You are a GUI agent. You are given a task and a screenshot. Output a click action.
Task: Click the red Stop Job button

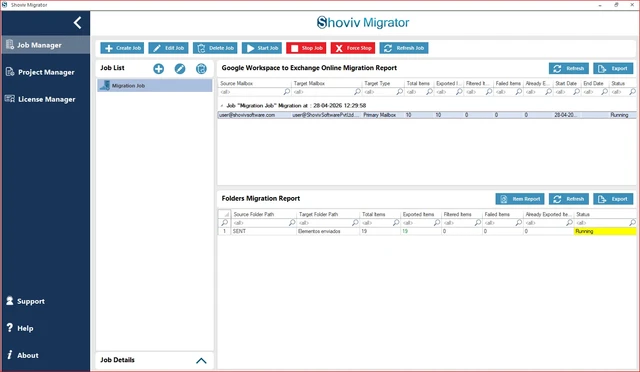point(306,48)
